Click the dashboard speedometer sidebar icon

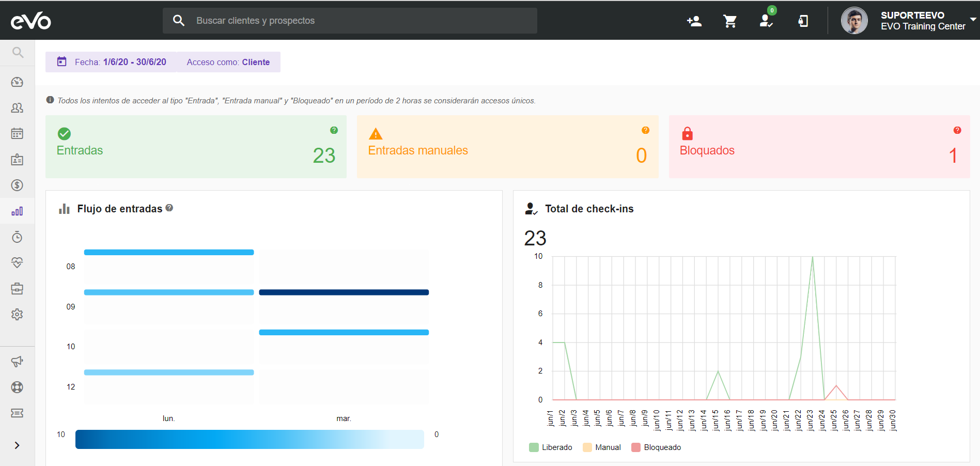click(x=17, y=82)
